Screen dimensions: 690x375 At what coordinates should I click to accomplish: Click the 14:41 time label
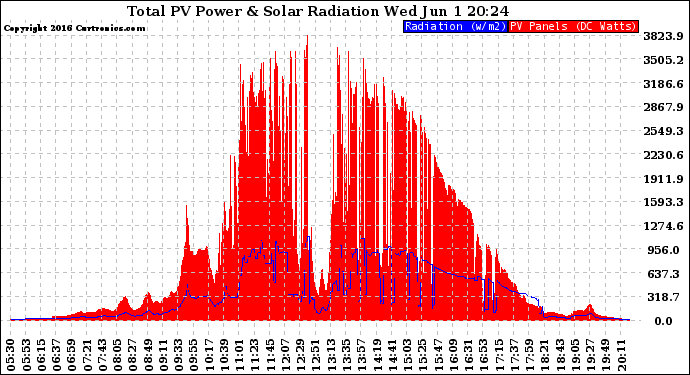[x=392, y=355]
